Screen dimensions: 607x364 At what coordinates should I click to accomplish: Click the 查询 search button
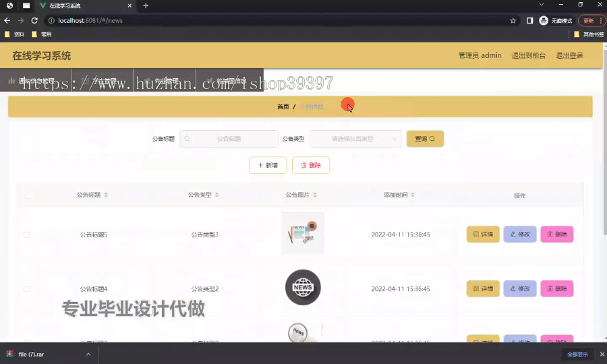425,138
